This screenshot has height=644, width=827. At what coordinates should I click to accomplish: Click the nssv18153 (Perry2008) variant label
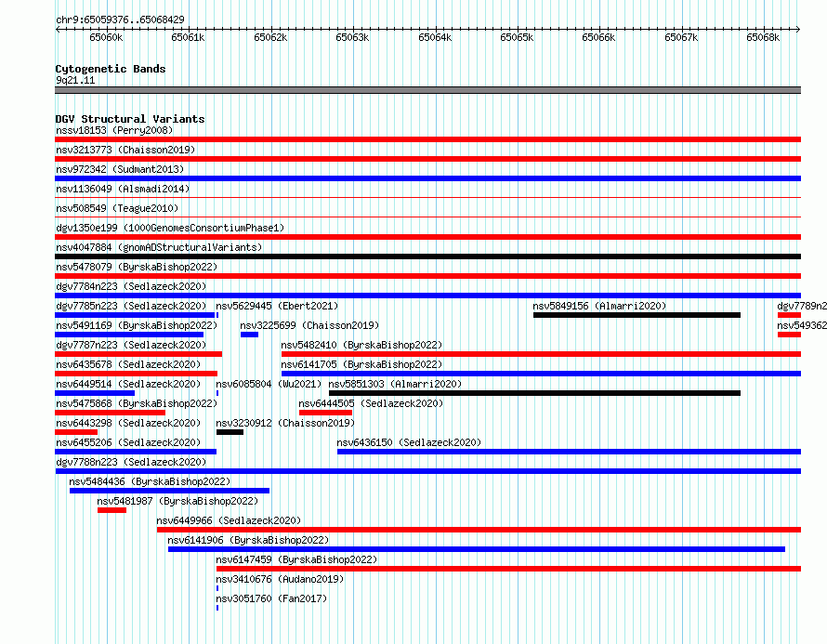tap(114, 130)
